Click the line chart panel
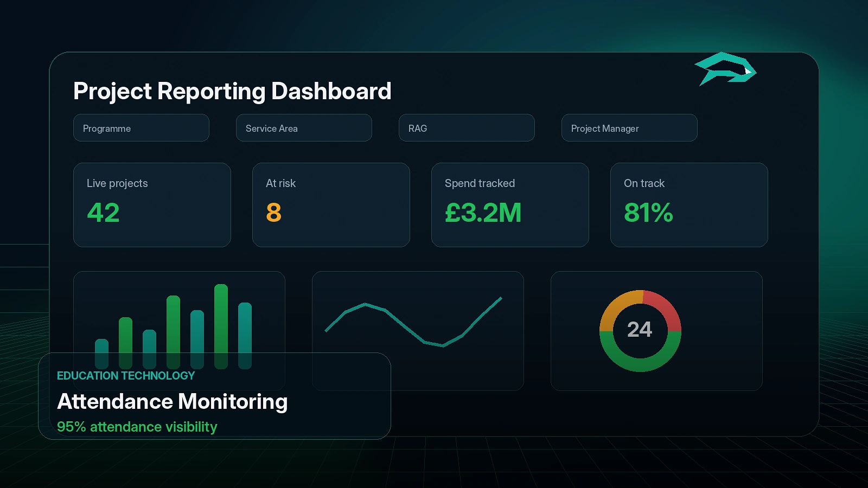Viewport: 868px width, 488px height. tap(418, 331)
